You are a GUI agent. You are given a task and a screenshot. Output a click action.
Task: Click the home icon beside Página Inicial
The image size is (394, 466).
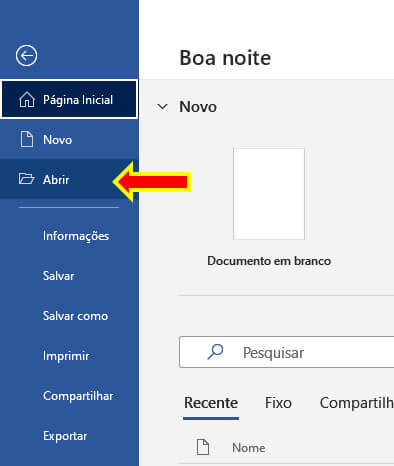tap(27, 100)
